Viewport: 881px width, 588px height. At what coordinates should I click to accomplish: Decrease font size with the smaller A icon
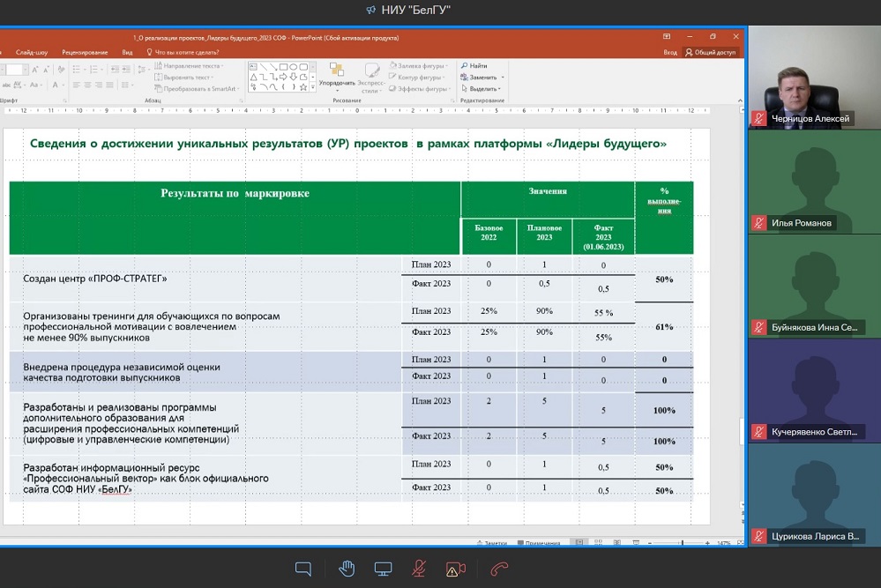[46, 70]
